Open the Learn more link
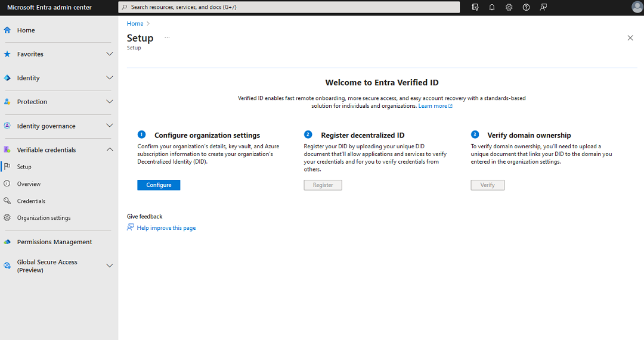644x340 pixels. [435, 106]
